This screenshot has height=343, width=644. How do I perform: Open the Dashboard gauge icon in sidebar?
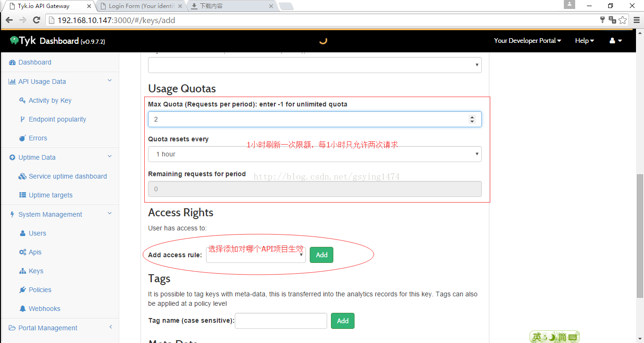(x=12, y=63)
